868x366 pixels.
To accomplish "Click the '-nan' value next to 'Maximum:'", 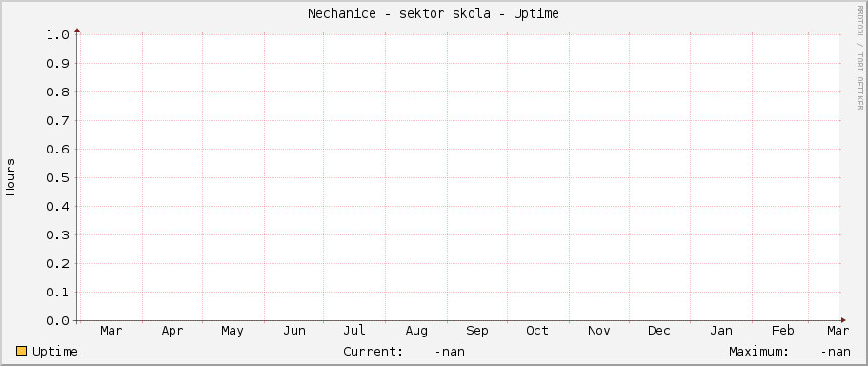I will [836, 352].
